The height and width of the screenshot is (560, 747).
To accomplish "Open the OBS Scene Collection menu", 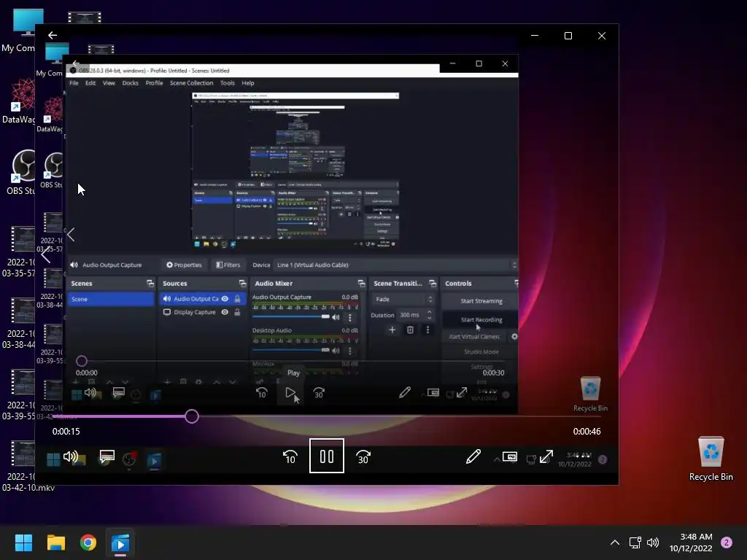I will click(192, 83).
